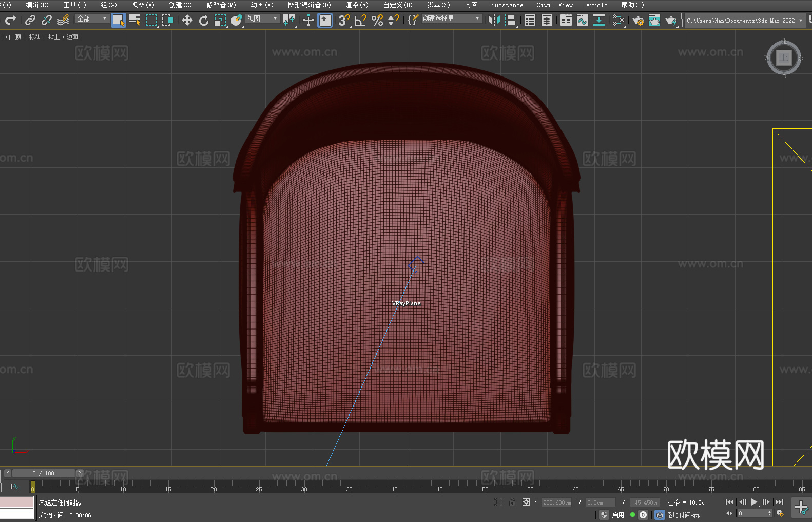Image resolution: width=812 pixels, height=522 pixels.
Task: Click Go to Start playback button
Action: pos(729,502)
